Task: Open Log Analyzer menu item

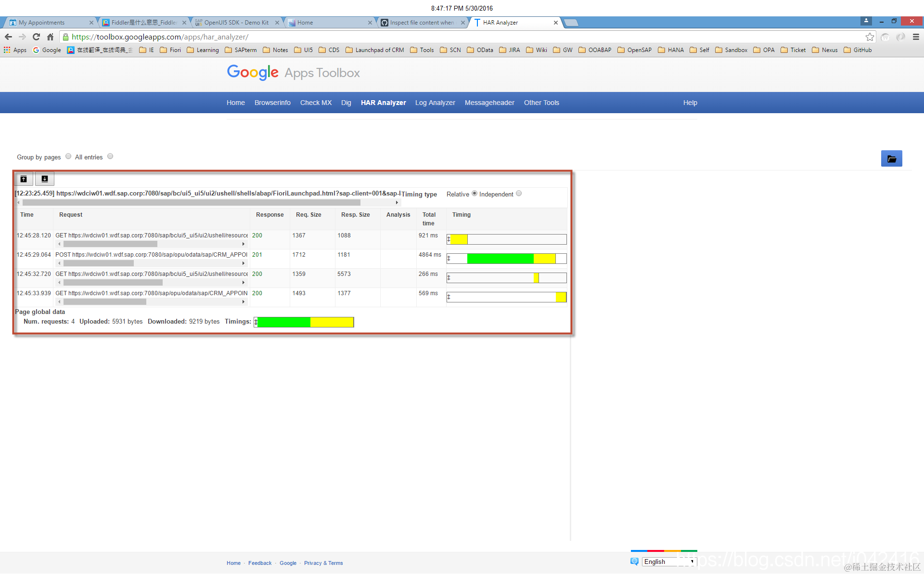Action: 435,103
